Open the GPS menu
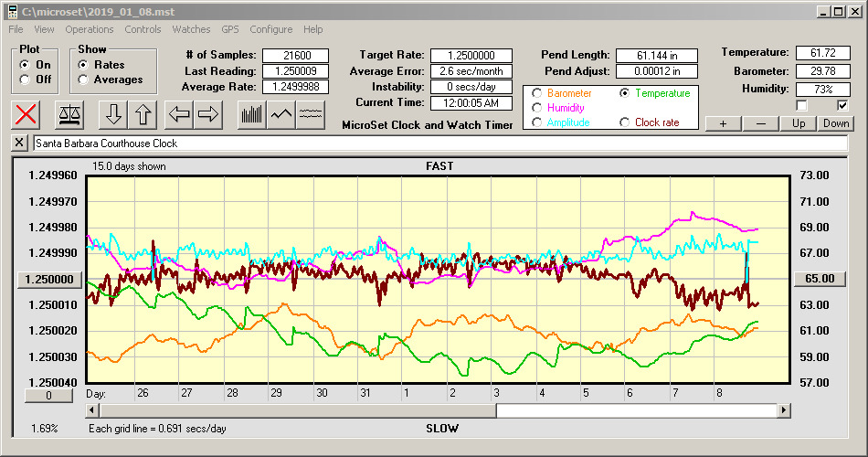This screenshot has height=457, width=868. pyautogui.click(x=229, y=29)
